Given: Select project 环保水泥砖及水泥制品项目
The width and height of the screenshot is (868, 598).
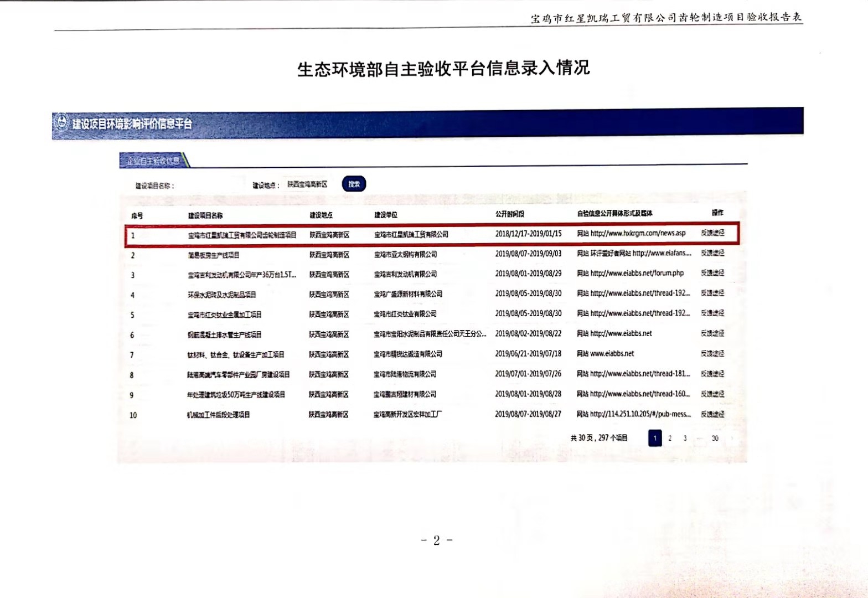Looking at the screenshot, I should (222, 295).
